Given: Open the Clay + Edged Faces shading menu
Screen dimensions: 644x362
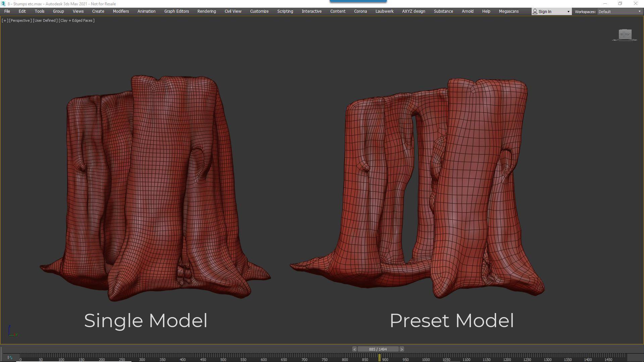Looking at the screenshot, I should (x=76, y=20).
